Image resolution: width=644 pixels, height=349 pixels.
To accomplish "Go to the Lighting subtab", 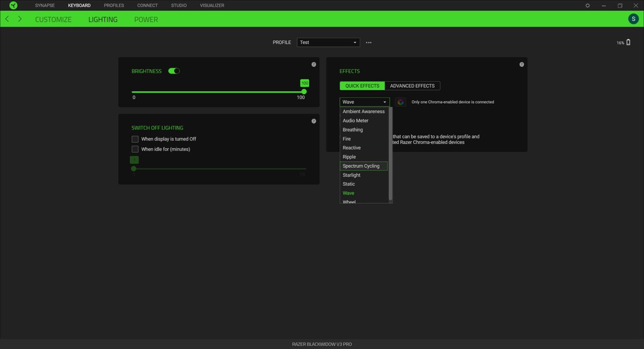I will point(103,19).
